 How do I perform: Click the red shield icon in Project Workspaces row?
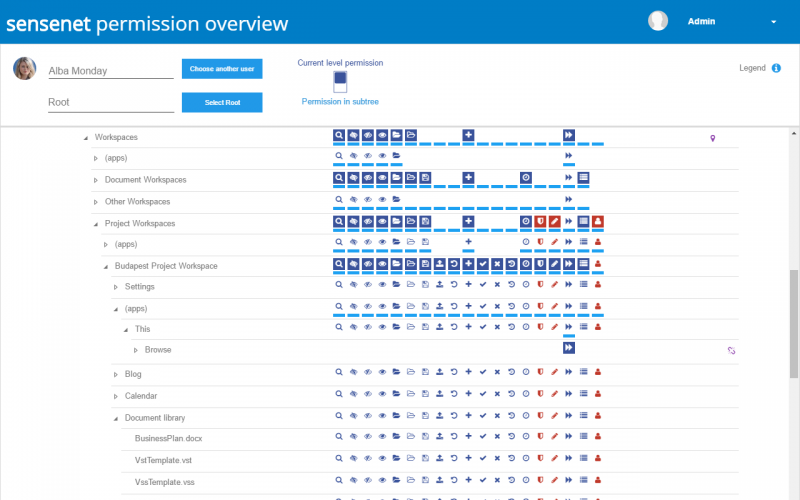point(540,221)
